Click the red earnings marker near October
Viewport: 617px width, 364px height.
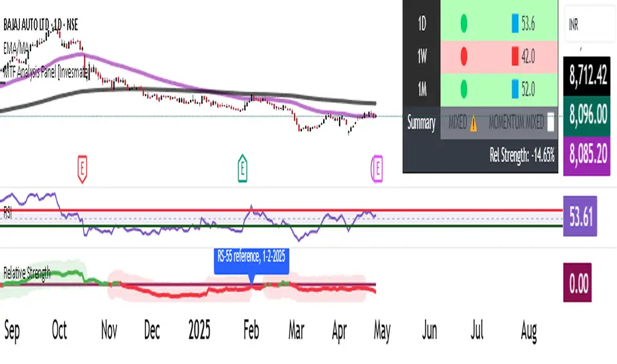82,169
